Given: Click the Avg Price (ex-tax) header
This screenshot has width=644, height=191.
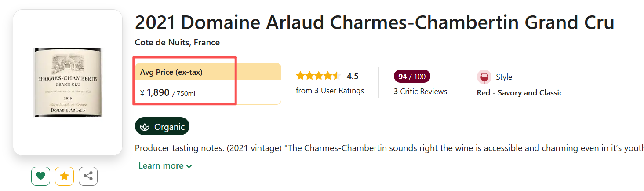Looking at the screenshot, I should (171, 72).
